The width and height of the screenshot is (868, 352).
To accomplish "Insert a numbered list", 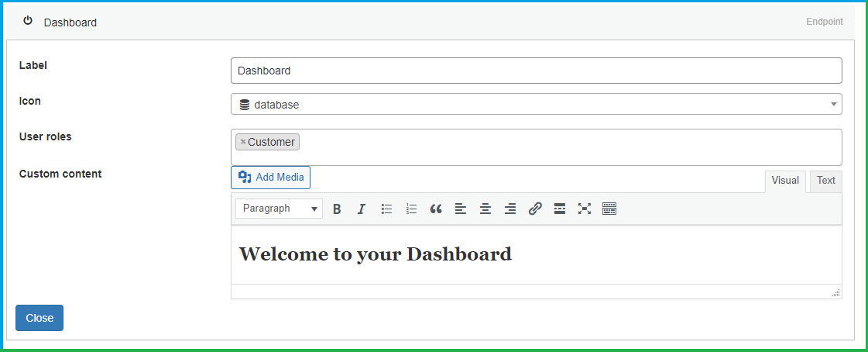I will (x=411, y=209).
